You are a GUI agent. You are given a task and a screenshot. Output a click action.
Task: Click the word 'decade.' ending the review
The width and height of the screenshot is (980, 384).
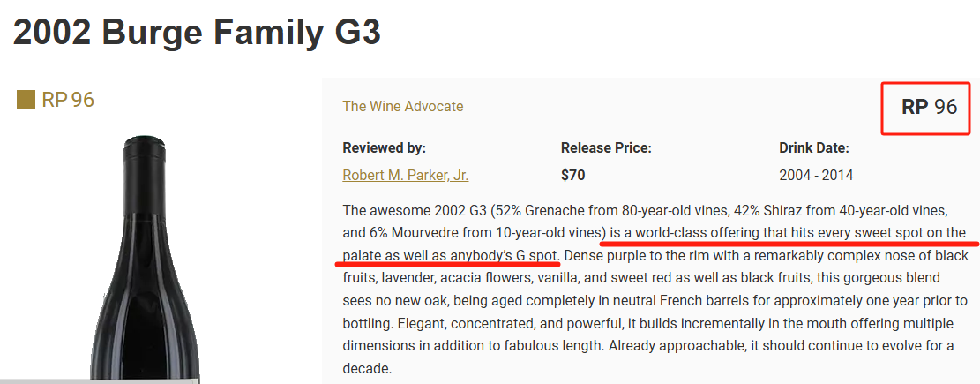point(367,368)
